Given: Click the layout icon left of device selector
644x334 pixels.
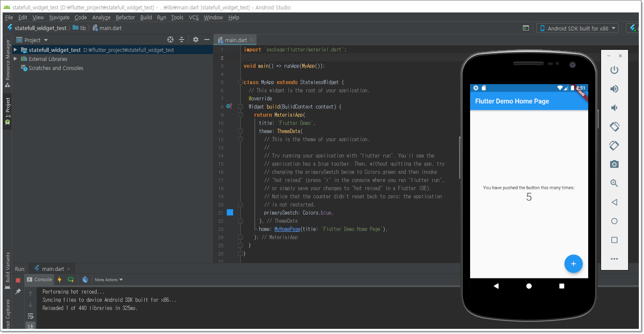Looking at the screenshot, I should [526, 28].
